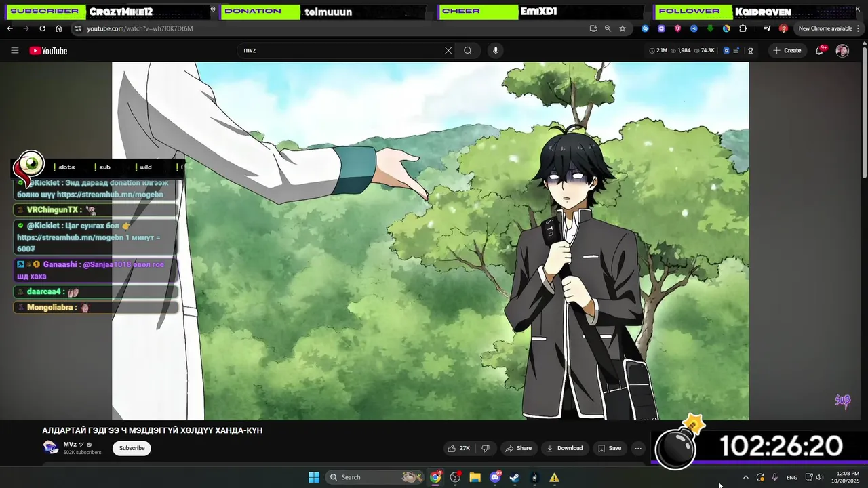Viewport: 868px width, 488px height.
Task: Clear the search box with the X
Action: [448, 51]
